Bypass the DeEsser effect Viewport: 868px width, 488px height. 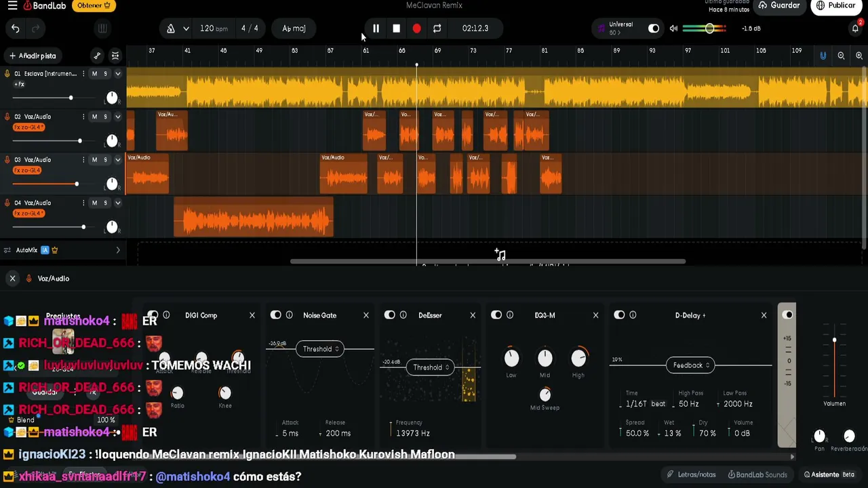click(389, 315)
